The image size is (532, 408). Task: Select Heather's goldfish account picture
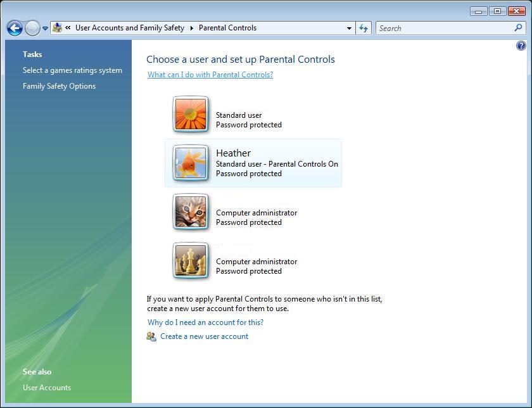191,163
